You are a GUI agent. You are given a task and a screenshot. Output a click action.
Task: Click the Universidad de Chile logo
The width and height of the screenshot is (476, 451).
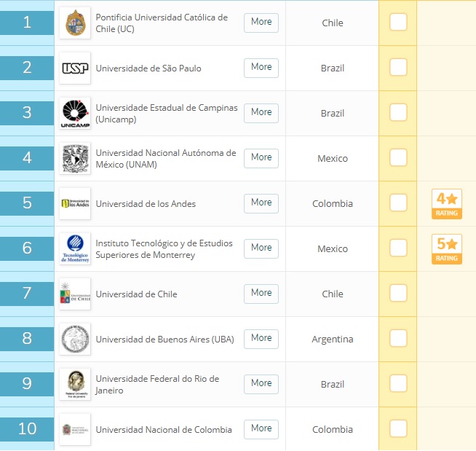[74, 294]
